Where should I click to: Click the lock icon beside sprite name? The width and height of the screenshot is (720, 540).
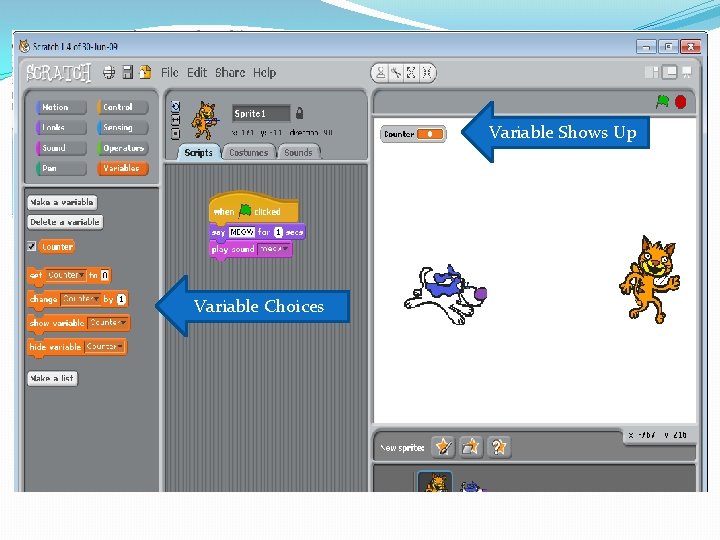point(299,112)
